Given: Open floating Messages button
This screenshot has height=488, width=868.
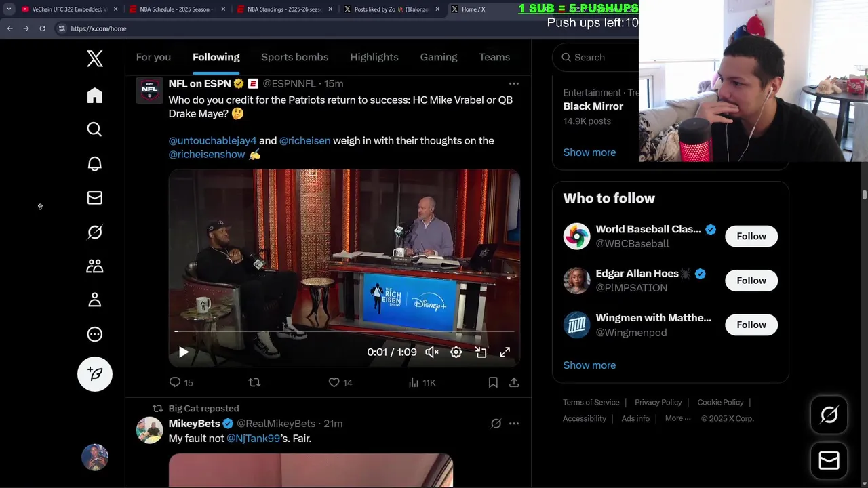Looking at the screenshot, I should coord(829,461).
